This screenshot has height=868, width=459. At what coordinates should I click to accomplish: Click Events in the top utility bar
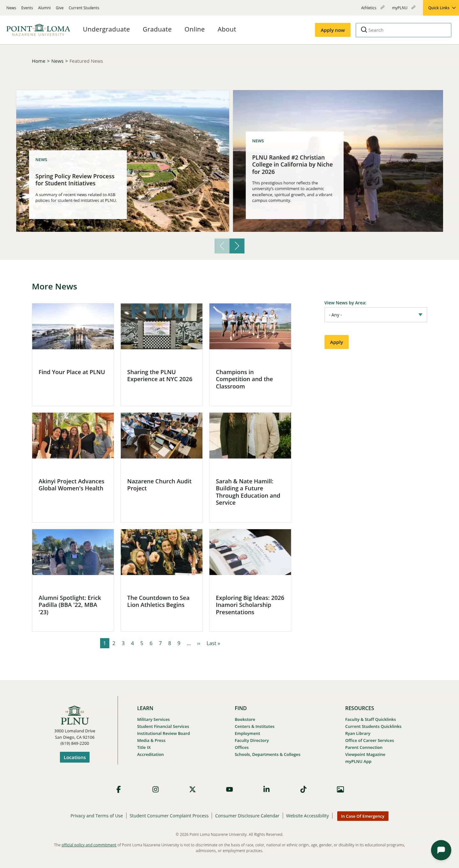(27, 8)
